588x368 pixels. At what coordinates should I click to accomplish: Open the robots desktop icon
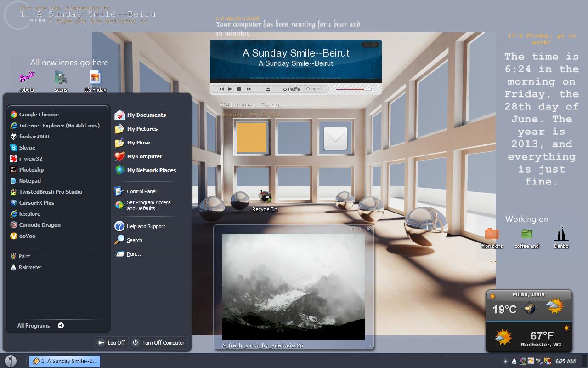(27, 81)
